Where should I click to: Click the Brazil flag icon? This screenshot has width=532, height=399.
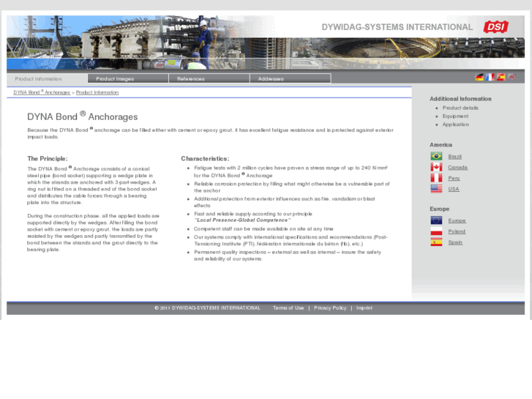(x=436, y=156)
